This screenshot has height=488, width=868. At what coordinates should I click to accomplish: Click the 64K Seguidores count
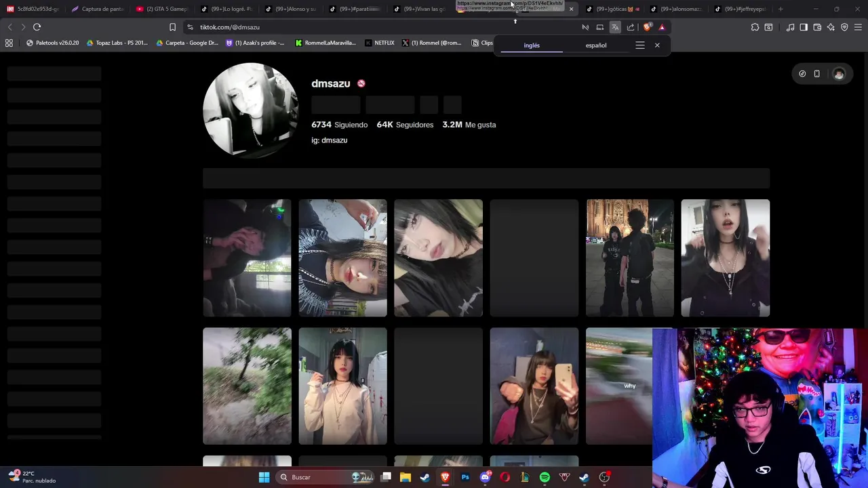[405, 125]
